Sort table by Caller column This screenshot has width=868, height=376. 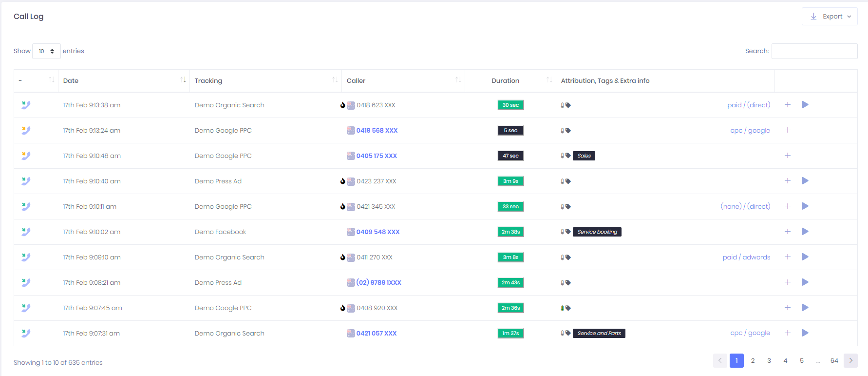[403, 80]
